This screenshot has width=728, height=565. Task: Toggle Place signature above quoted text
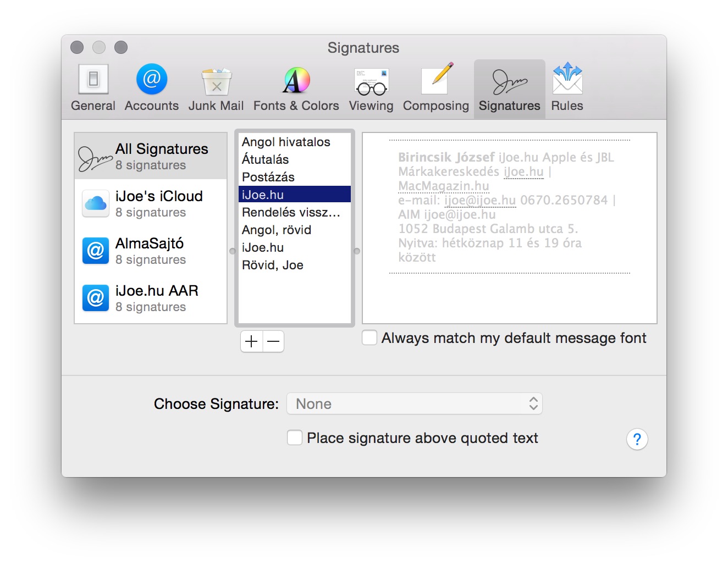click(x=295, y=438)
